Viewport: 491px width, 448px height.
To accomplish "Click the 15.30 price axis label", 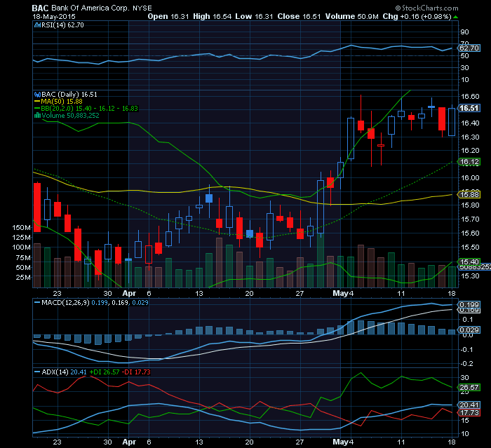I will click(470, 276).
